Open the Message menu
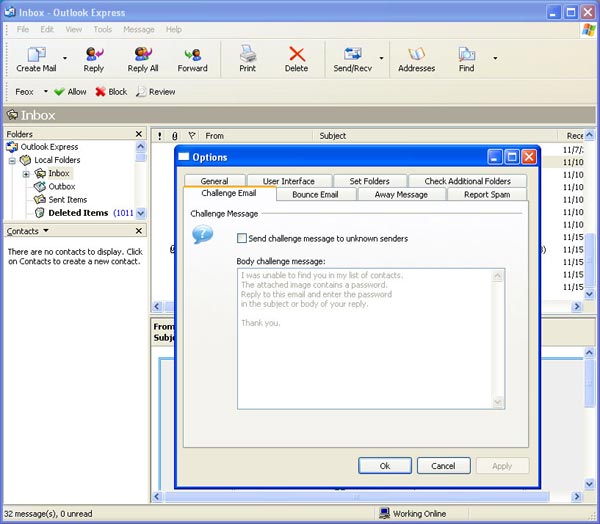The width and height of the screenshot is (600, 524). click(139, 29)
